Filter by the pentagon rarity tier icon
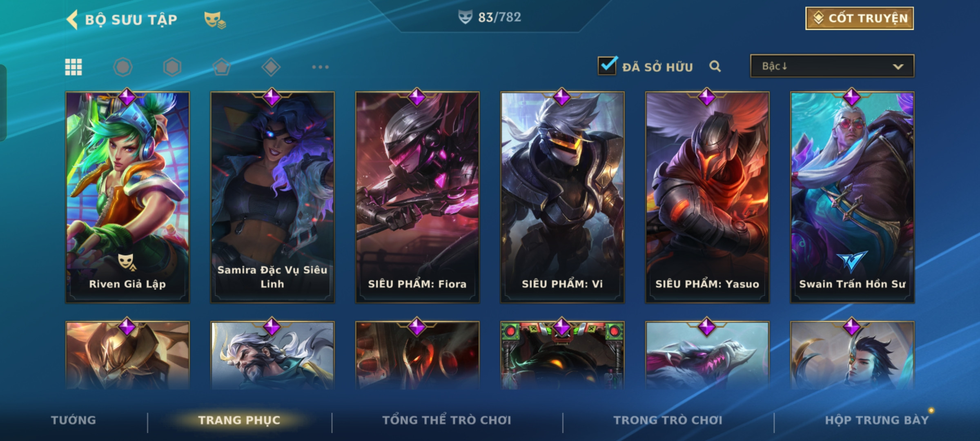 [222, 67]
